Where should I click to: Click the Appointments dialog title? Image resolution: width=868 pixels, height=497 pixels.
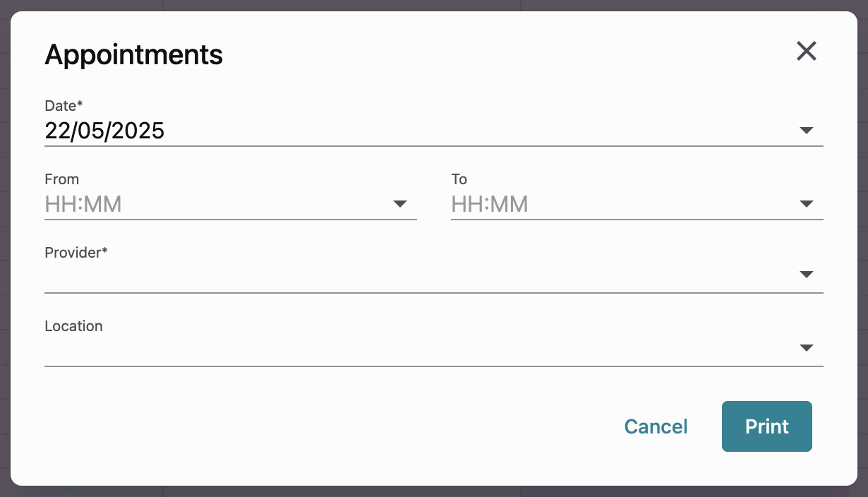(133, 54)
